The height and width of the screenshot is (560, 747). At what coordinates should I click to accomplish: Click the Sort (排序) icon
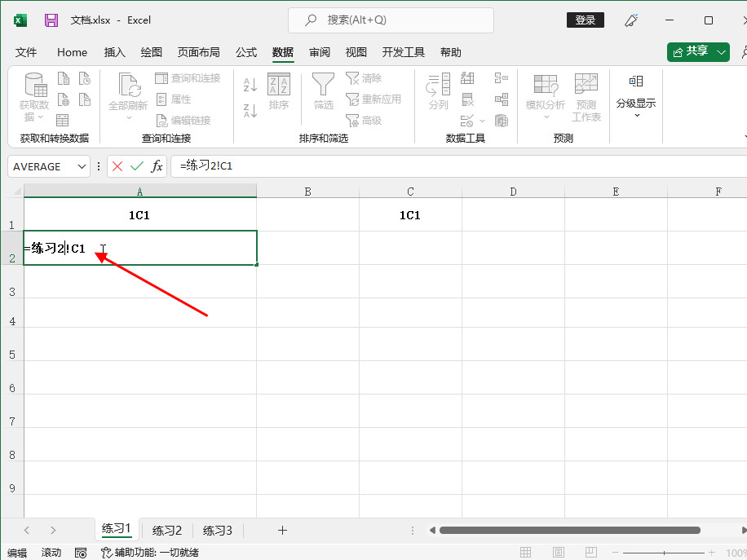279,90
